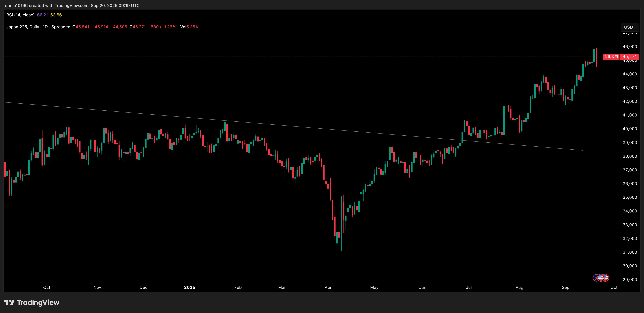Image resolution: width=644 pixels, height=313 pixels.
Task: Click the purple RSI value 66.21
Action: [x=42, y=15]
